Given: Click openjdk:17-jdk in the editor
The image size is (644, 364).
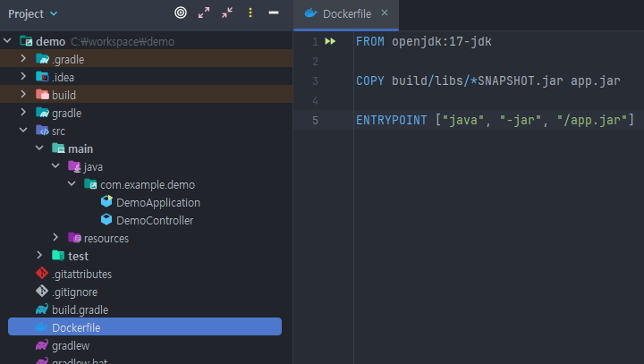Looking at the screenshot, I should 442,41.
